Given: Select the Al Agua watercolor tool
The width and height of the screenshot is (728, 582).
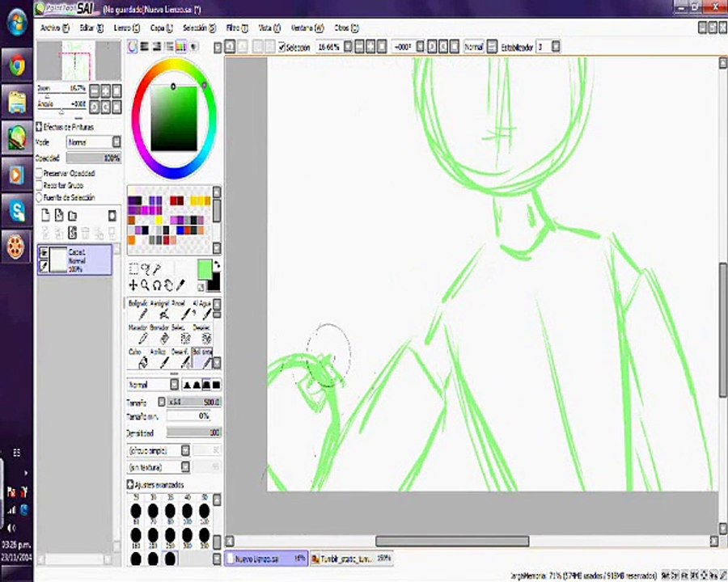Looking at the screenshot, I should 202,310.
